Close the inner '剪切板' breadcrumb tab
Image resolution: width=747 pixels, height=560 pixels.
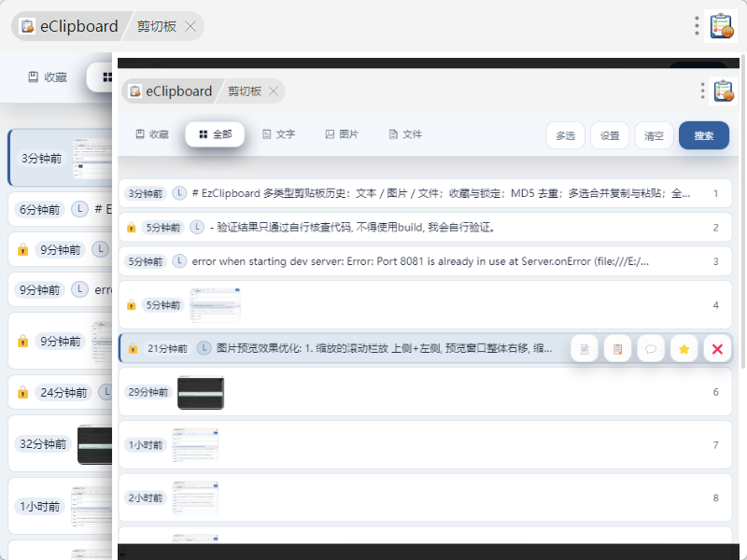tap(274, 91)
